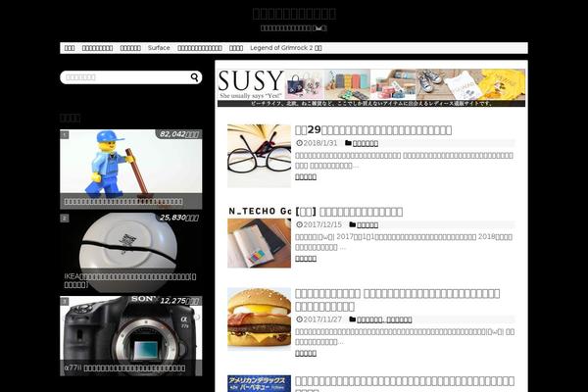This screenshot has width=588, height=392.
Task: Click the SUSY banner advertisement
Action: tap(371, 88)
